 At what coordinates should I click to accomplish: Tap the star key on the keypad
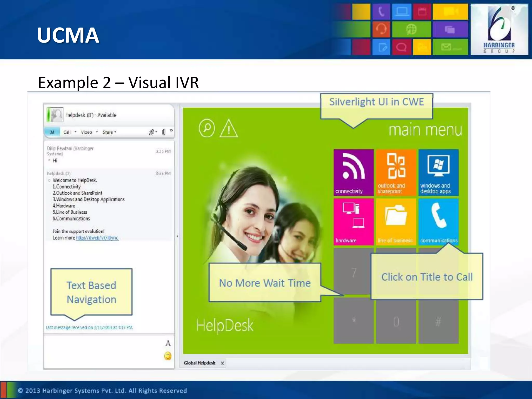(x=354, y=321)
